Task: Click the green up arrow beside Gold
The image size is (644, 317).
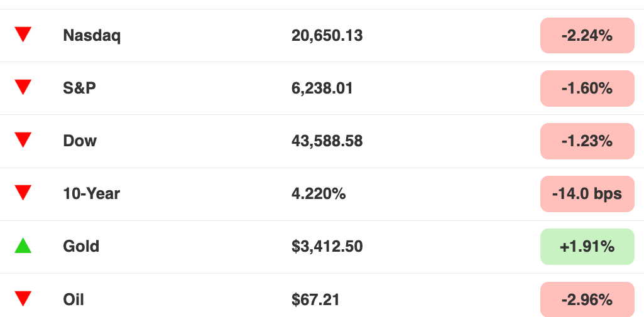Action: [23, 245]
